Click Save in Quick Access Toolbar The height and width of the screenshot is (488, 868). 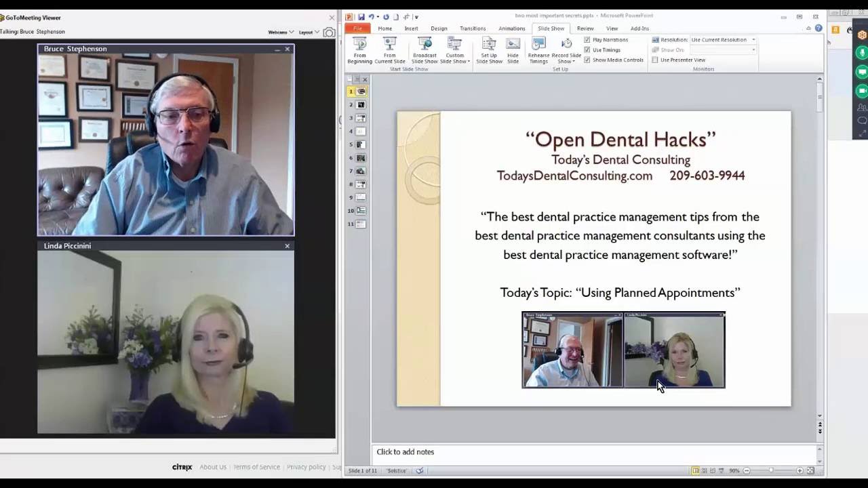[361, 17]
